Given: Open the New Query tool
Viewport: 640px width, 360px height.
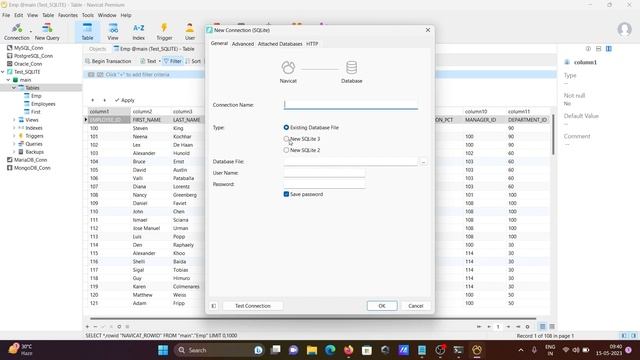Looking at the screenshot, I should (47, 31).
